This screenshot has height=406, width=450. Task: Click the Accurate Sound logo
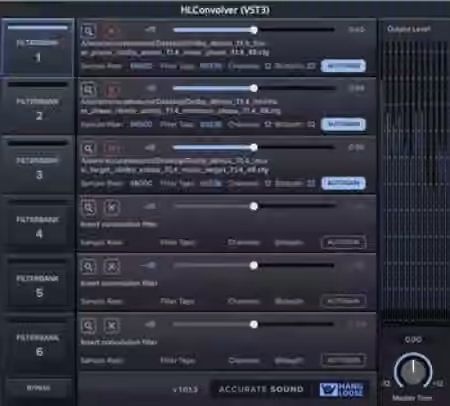click(261, 389)
